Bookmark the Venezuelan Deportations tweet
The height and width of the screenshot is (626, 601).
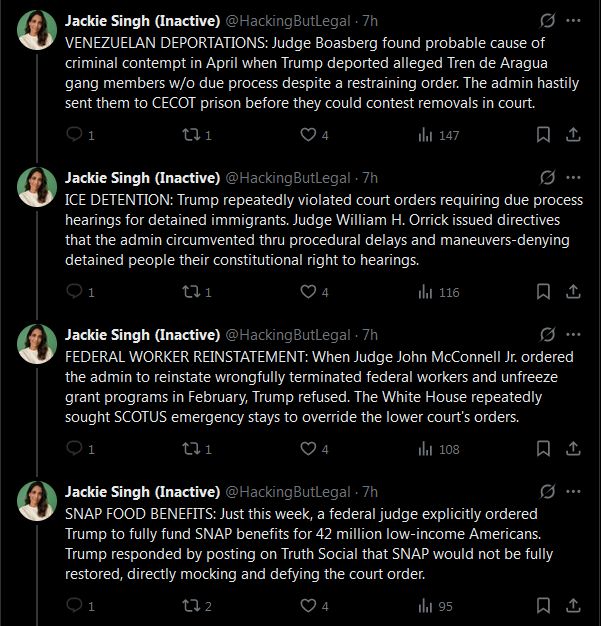pyautogui.click(x=543, y=135)
